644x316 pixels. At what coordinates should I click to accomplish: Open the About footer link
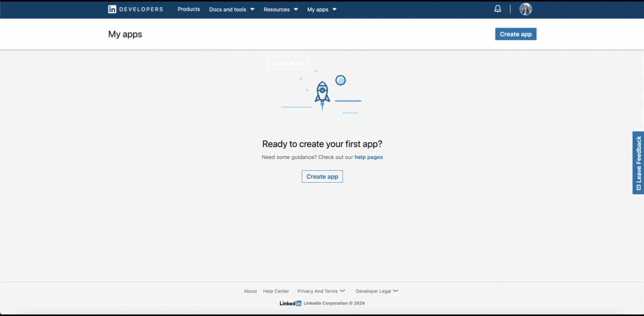click(x=250, y=291)
